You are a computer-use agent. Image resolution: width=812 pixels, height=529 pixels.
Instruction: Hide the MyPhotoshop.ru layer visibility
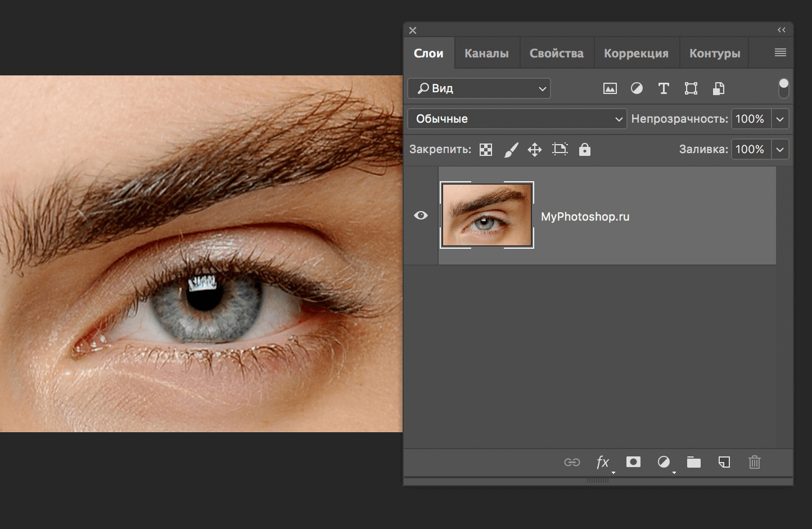pyautogui.click(x=421, y=216)
